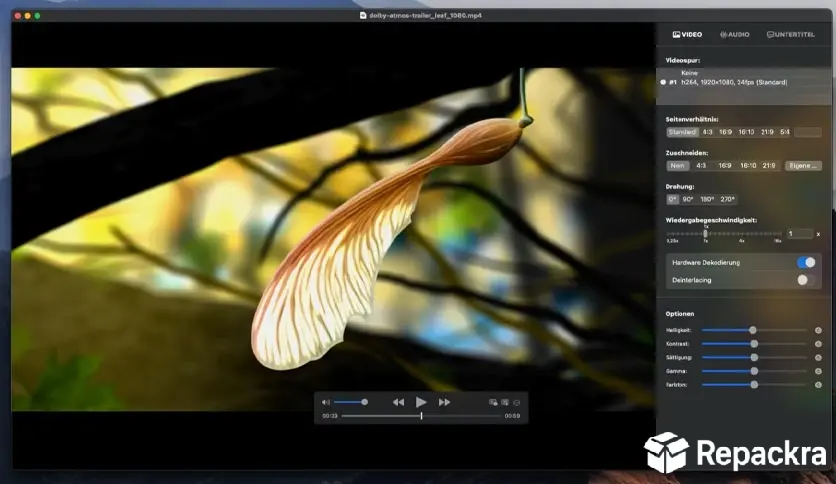This screenshot has height=484, width=836.
Task: Start playback with the play button
Action: tap(421, 402)
